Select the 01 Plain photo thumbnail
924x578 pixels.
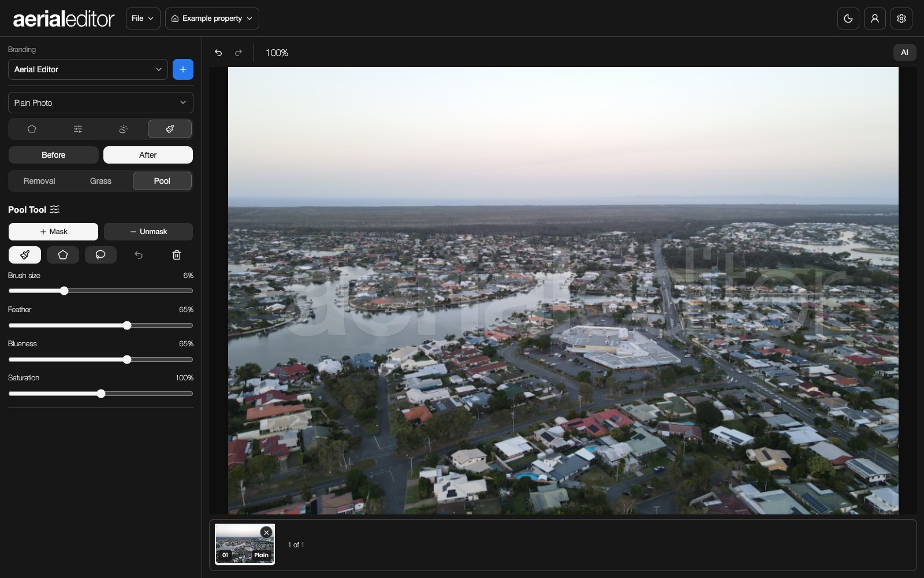(245, 544)
